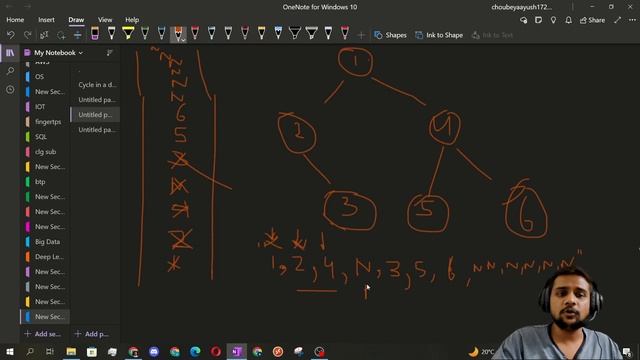Screen dimensions: 640x360
Task: Open the recent notes clock icon
Action: [x=10, y=89]
